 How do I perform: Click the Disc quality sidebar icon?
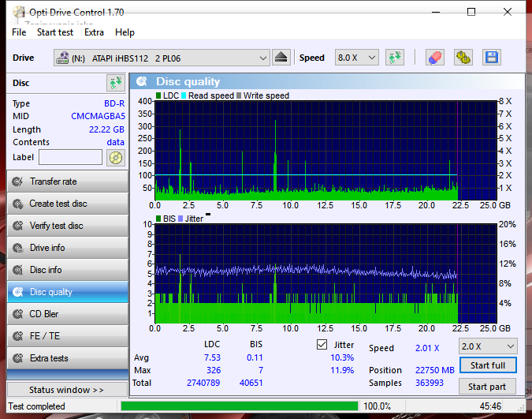[17, 292]
